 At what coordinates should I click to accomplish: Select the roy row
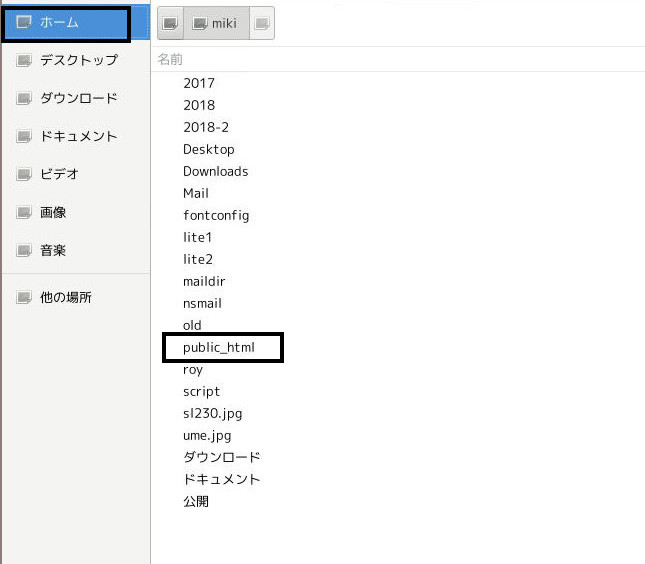397,369
